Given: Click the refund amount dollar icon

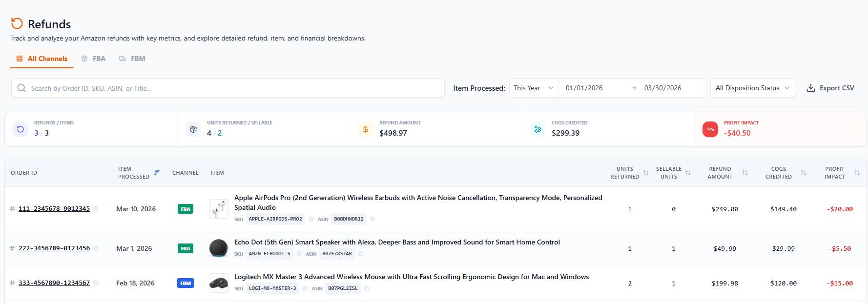Looking at the screenshot, I should (x=366, y=129).
